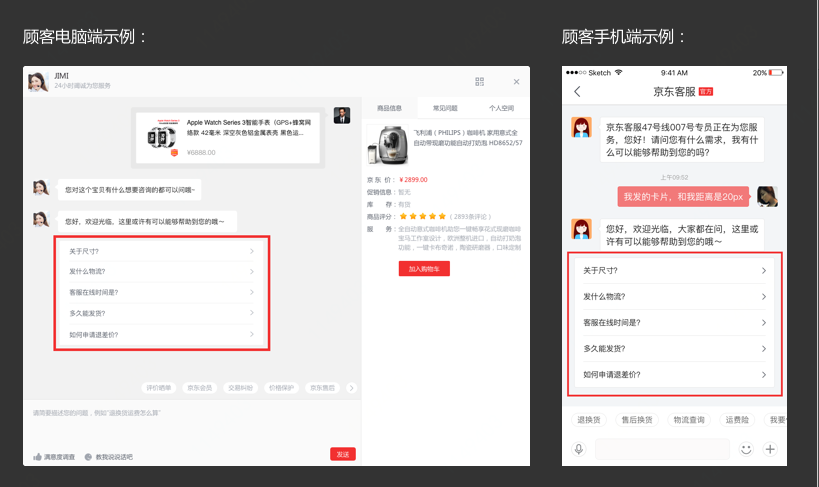Tap the plus icon for more options
This screenshot has width=819, height=487.
click(x=770, y=449)
